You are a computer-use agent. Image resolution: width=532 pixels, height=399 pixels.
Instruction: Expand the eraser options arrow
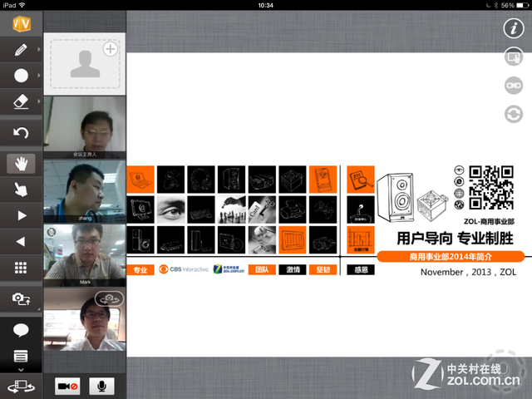coord(39,101)
